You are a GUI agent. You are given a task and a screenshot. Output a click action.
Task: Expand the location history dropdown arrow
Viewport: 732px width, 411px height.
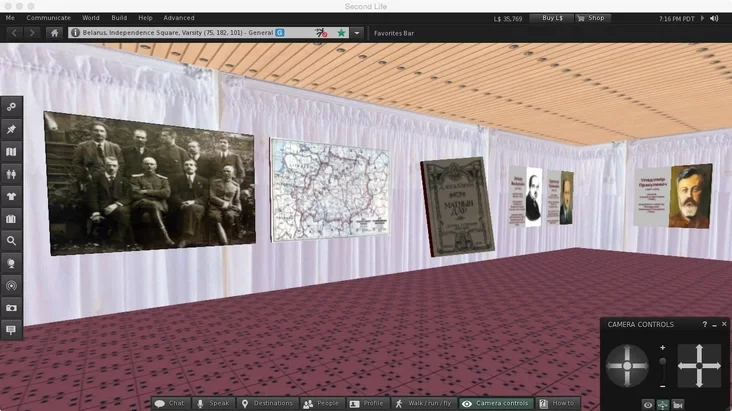357,33
